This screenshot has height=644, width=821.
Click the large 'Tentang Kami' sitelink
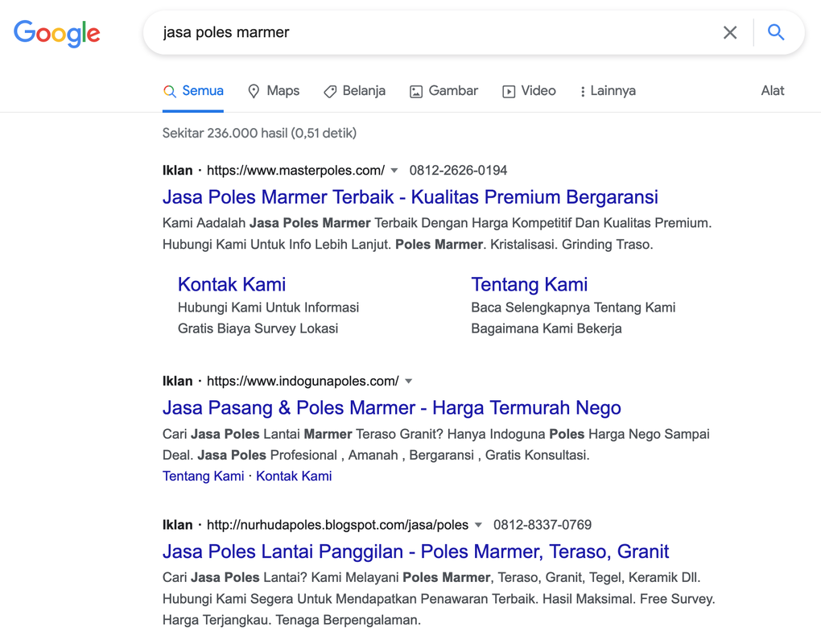(529, 284)
